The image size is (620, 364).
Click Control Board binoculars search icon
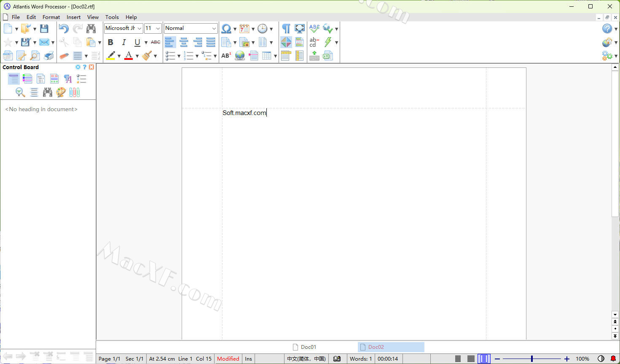coord(48,92)
